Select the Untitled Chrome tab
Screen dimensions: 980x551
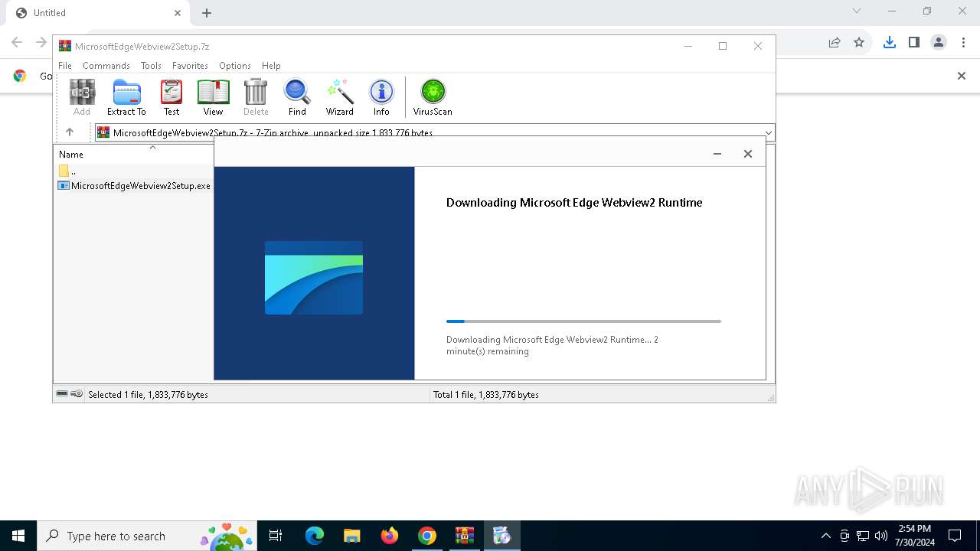[97, 13]
